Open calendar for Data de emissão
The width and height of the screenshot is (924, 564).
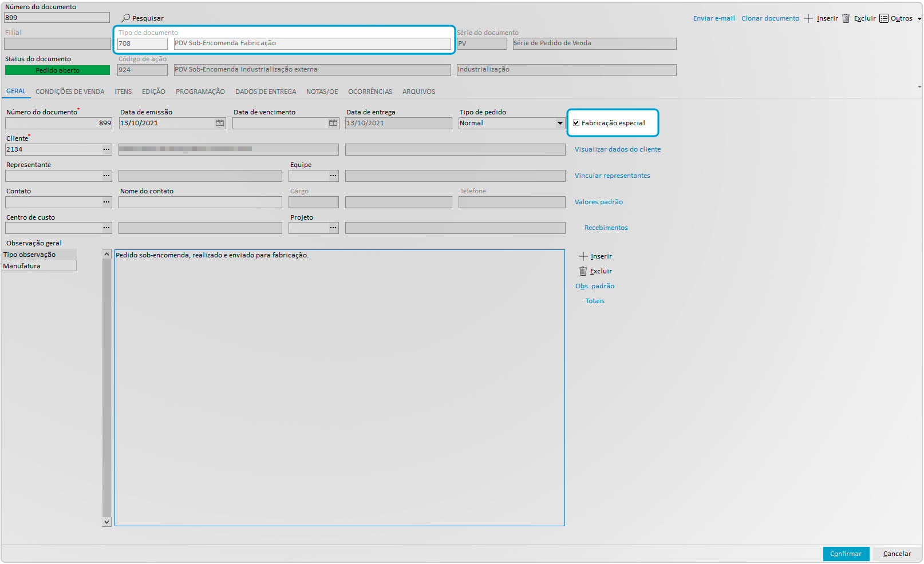[x=220, y=123]
